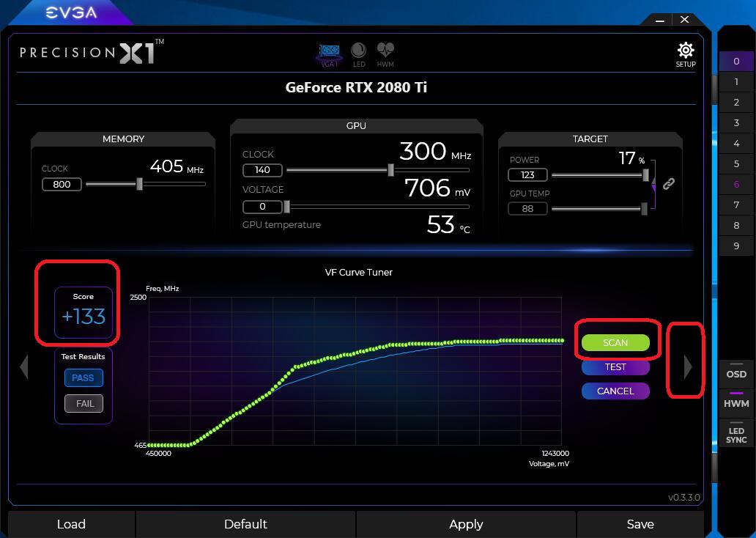
Task: Click the GeForce RTX 2080 Ti title
Action: click(356, 87)
